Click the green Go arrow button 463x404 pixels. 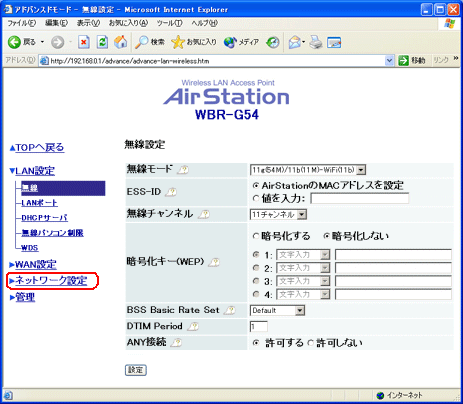[x=403, y=61]
